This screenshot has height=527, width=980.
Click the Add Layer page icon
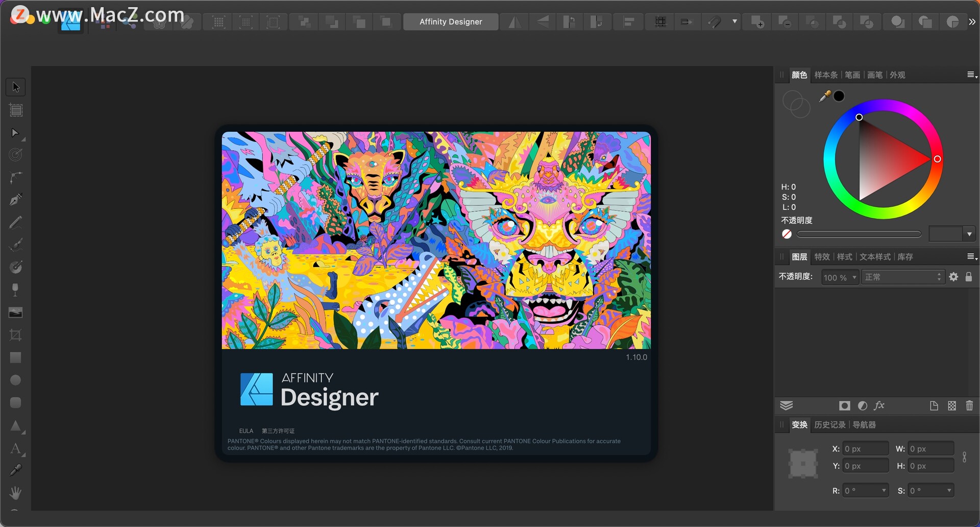[934, 406]
